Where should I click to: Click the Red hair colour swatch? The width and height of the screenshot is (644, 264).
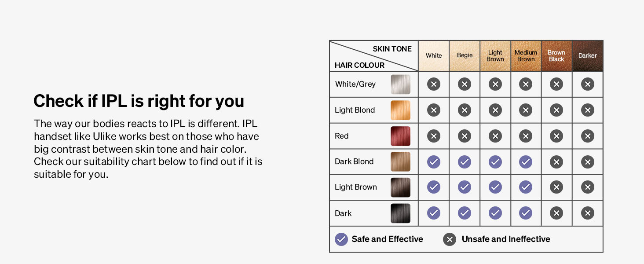[400, 136]
